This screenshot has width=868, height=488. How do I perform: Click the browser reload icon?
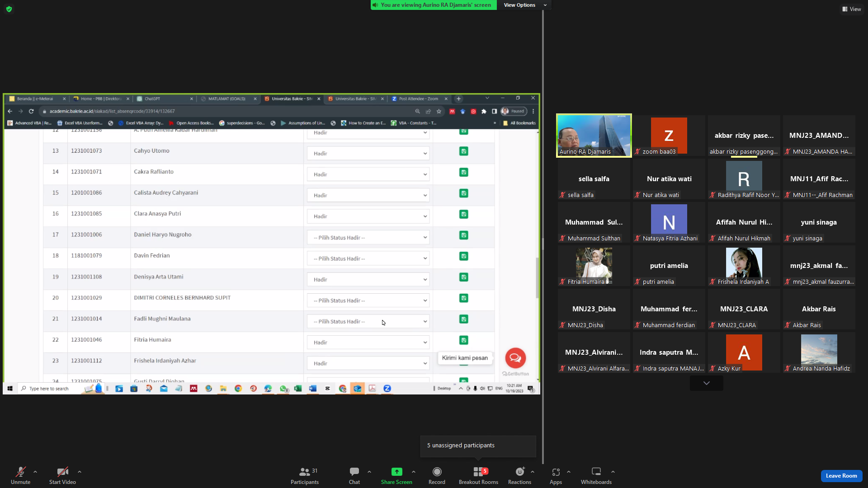click(31, 111)
